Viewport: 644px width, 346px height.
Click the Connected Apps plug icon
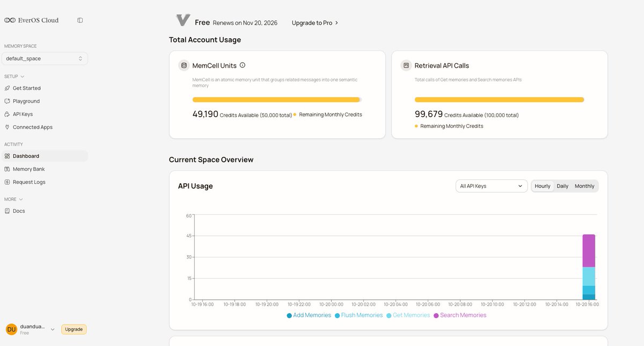(x=7, y=127)
